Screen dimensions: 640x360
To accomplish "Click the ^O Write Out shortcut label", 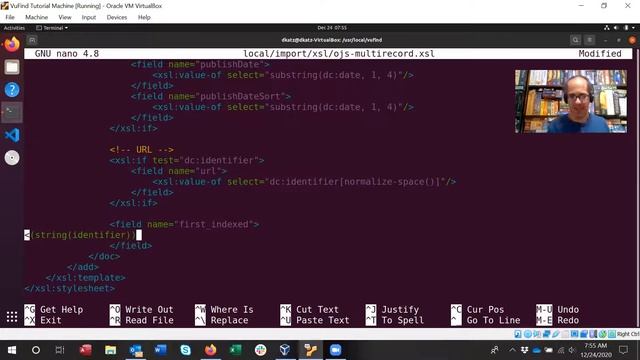I will [x=142, y=309].
